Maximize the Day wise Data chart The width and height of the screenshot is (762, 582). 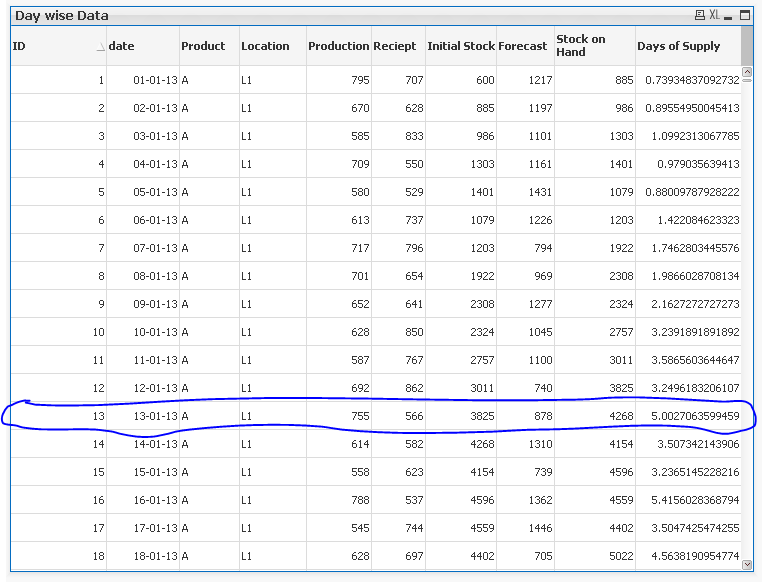tap(744, 15)
